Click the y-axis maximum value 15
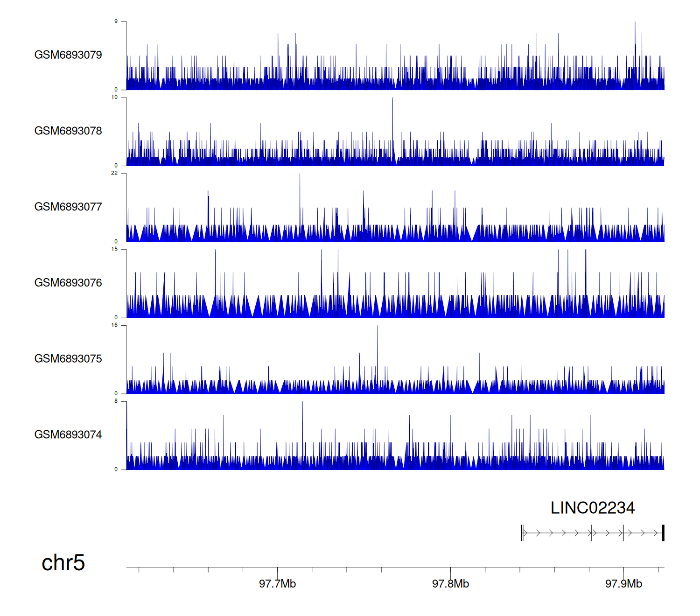Viewport: 700px width, 616px height. [114, 249]
